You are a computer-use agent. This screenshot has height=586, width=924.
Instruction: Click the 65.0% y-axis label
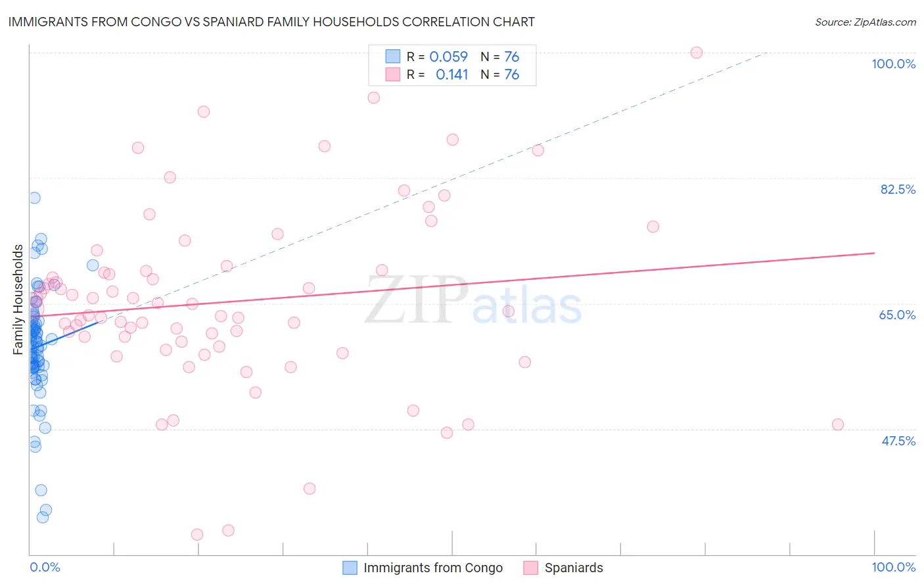pos(897,315)
